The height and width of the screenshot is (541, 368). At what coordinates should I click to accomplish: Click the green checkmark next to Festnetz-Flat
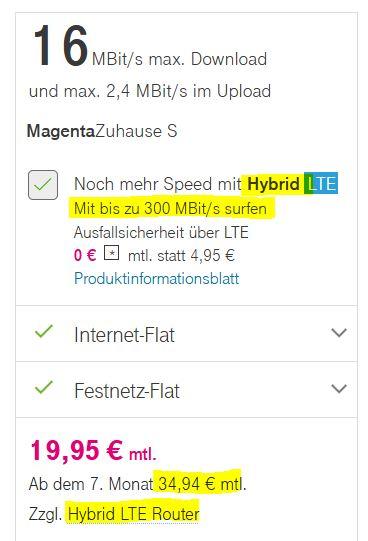(x=44, y=387)
